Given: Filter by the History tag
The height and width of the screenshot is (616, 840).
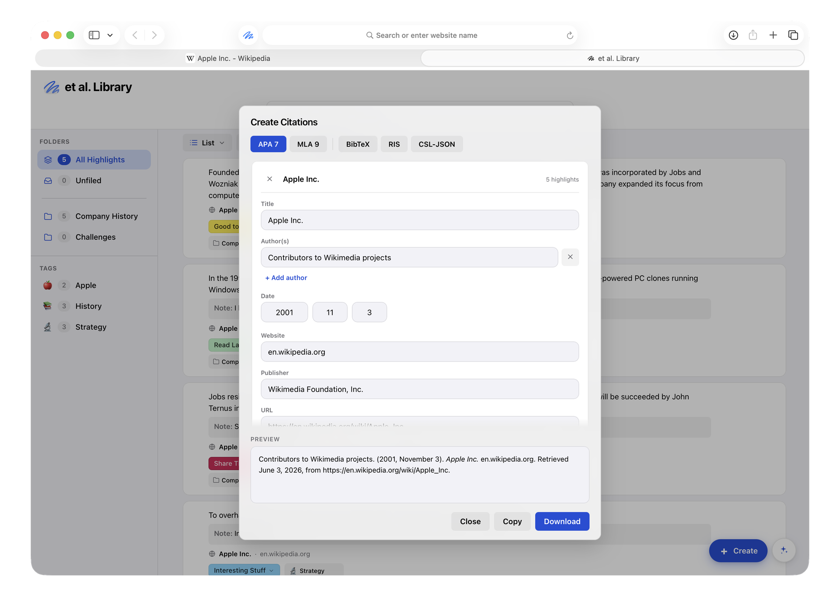Looking at the screenshot, I should [x=94, y=306].
